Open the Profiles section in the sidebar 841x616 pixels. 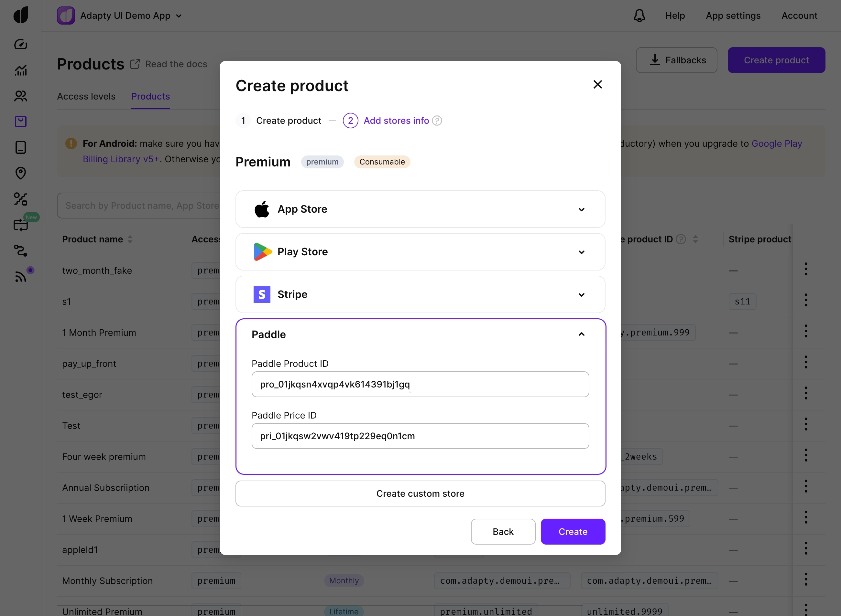click(x=21, y=96)
